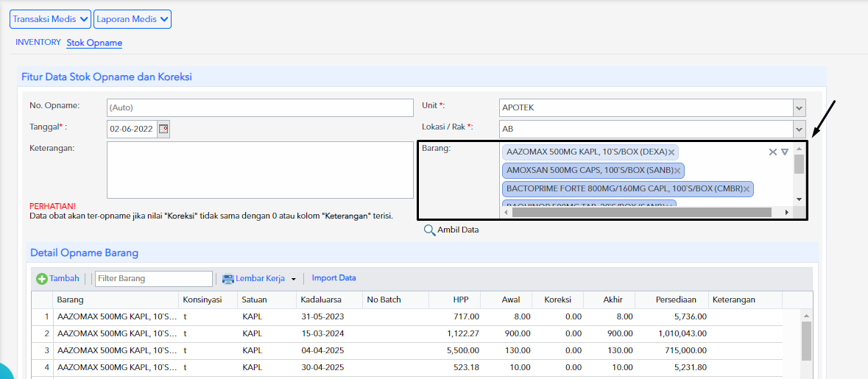The height and width of the screenshot is (379, 868).
Task: Click the Koreksi cell in row with HPP 717.00
Action: tap(557, 317)
